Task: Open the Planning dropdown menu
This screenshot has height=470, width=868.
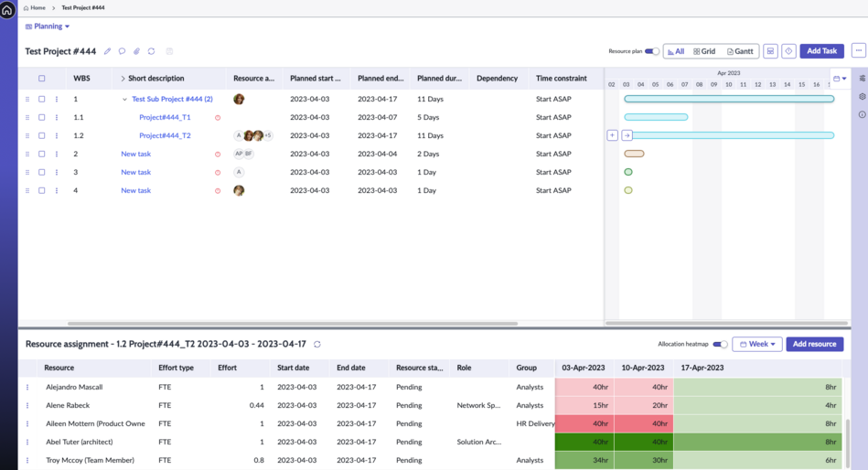Action: point(48,26)
